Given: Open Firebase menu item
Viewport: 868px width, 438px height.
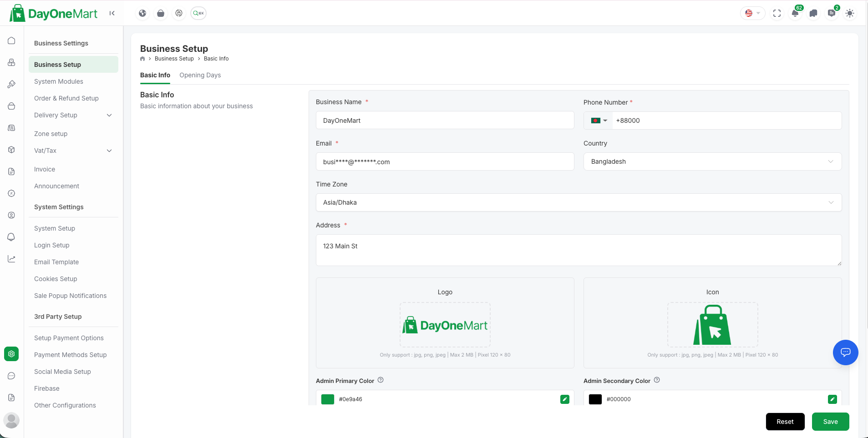Looking at the screenshot, I should click(x=47, y=388).
